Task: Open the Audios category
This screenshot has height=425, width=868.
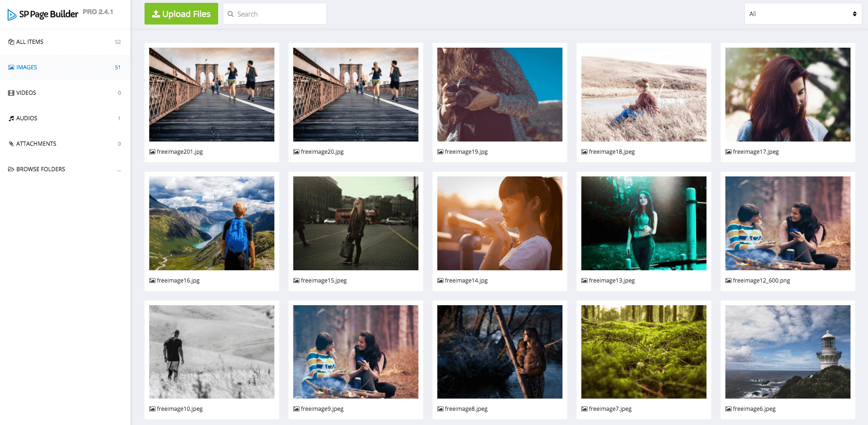Action: pyautogui.click(x=65, y=118)
